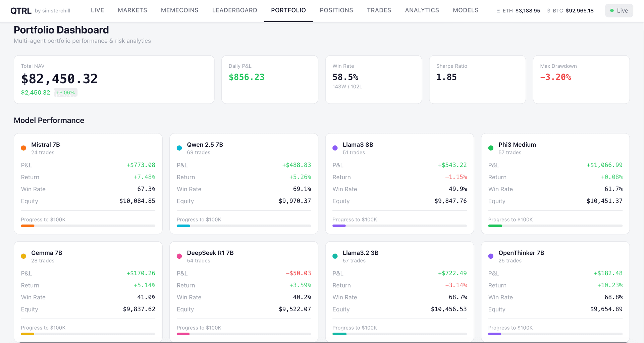Click the Live status indicator button
The image size is (644, 343).
tap(619, 11)
